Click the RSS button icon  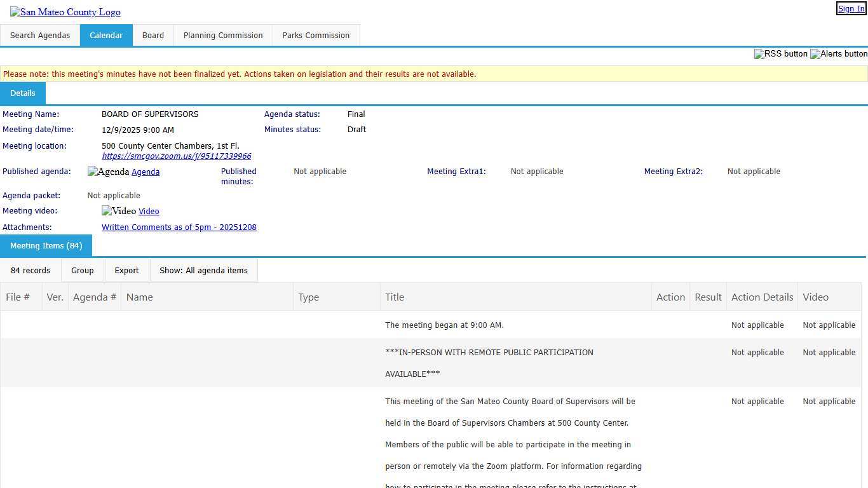[x=780, y=54]
